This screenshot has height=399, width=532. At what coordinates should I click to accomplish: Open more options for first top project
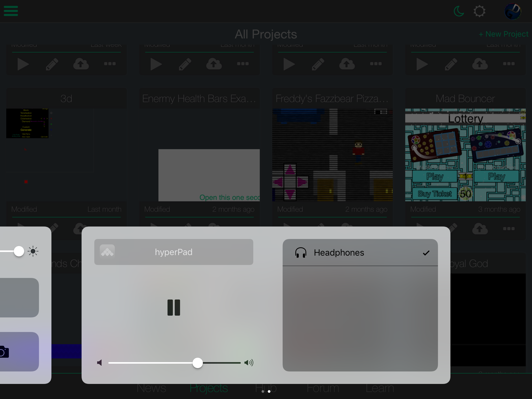pos(110,64)
